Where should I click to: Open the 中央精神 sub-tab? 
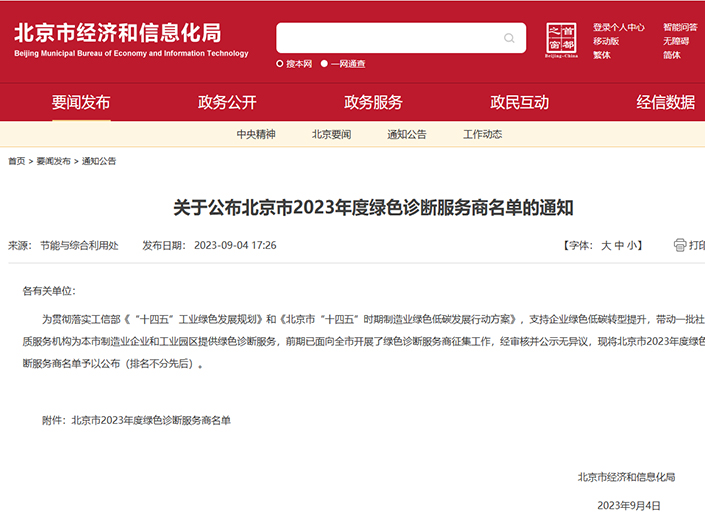tap(256, 134)
